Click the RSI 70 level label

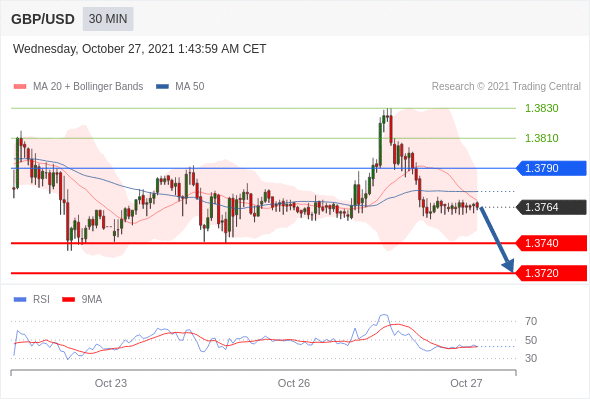point(531,321)
